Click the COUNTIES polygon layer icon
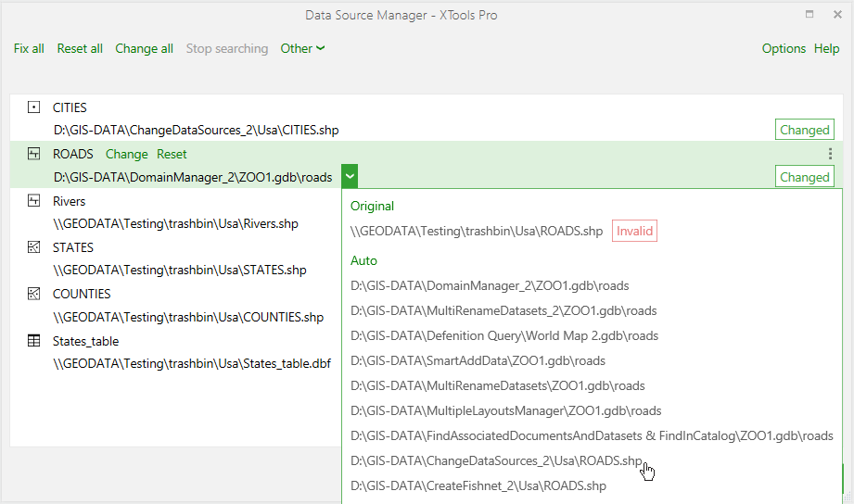Image resolution: width=854 pixels, height=504 pixels. (33, 294)
